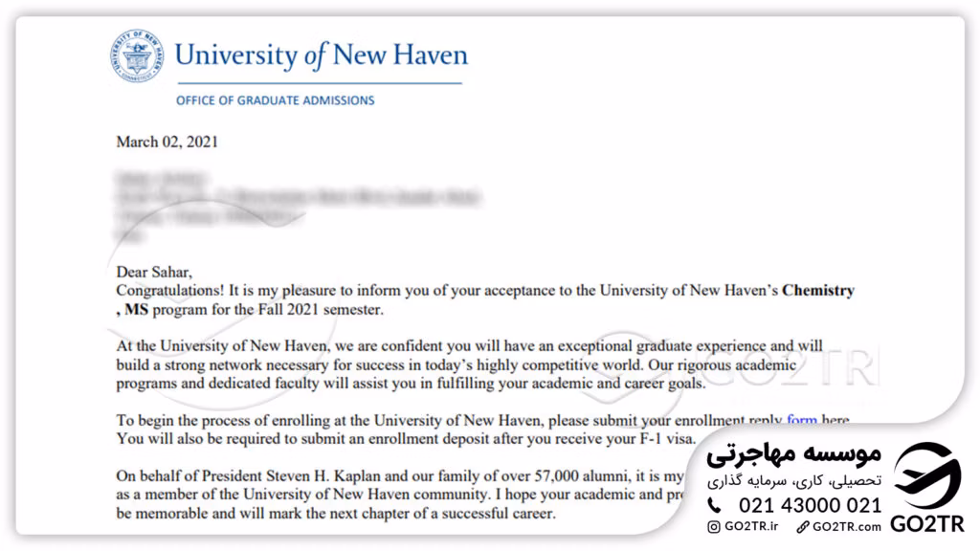Click the Office of Graduate Admissions heading
Image resolution: width=980 pixels, height=551 pixels.
click(x=275, y=100)
